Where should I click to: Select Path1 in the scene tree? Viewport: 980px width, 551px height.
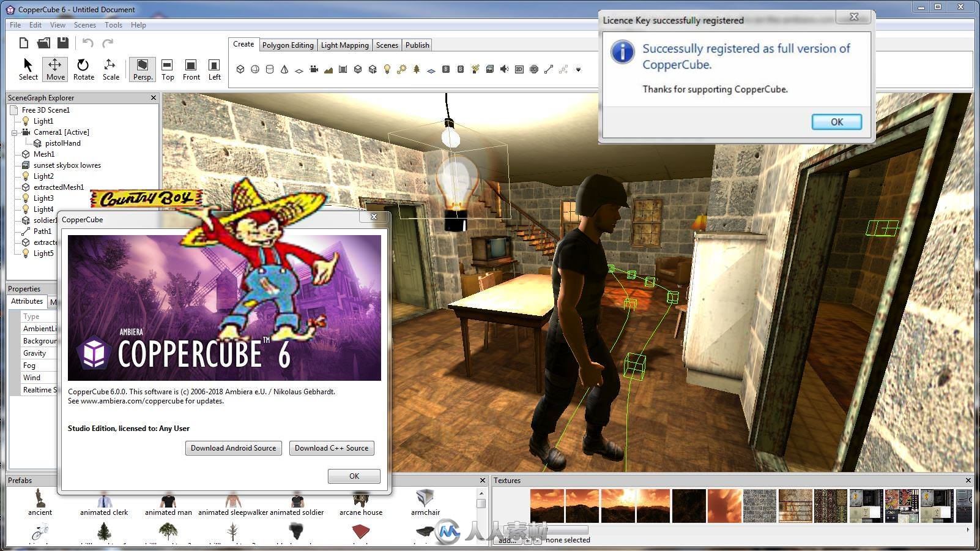coord(42,231)
